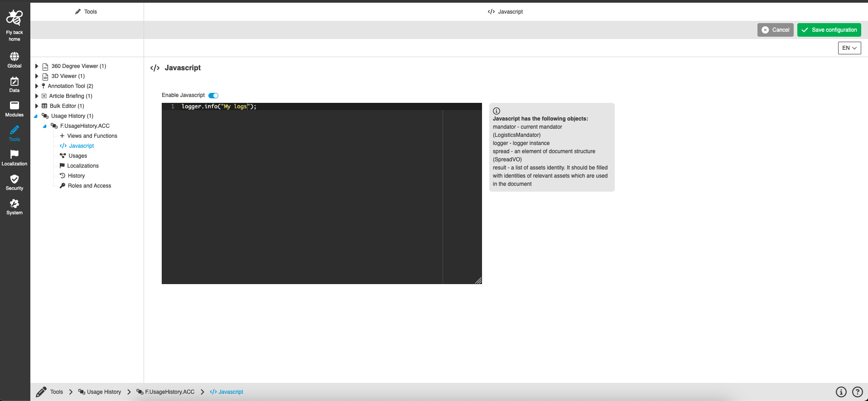The image size is (868, 401).
Task: Go to Tools in breadcrumb
Action: pos(57,392)
